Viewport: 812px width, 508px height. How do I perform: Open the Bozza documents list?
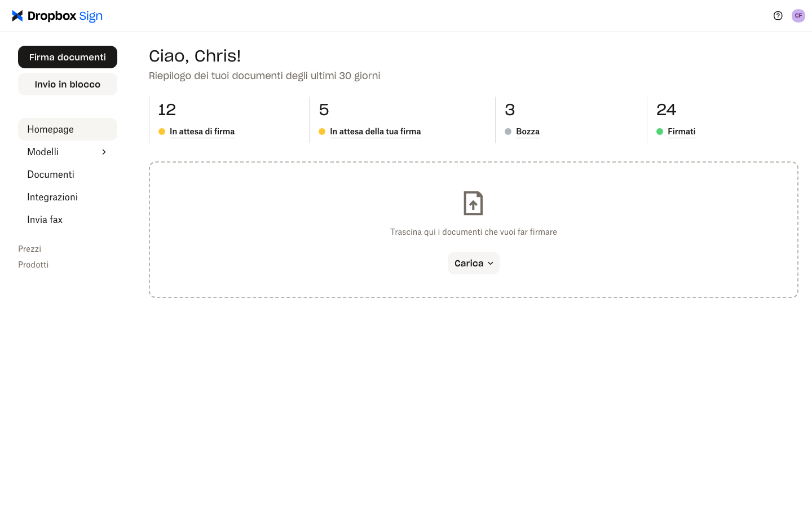pos(528,132)
